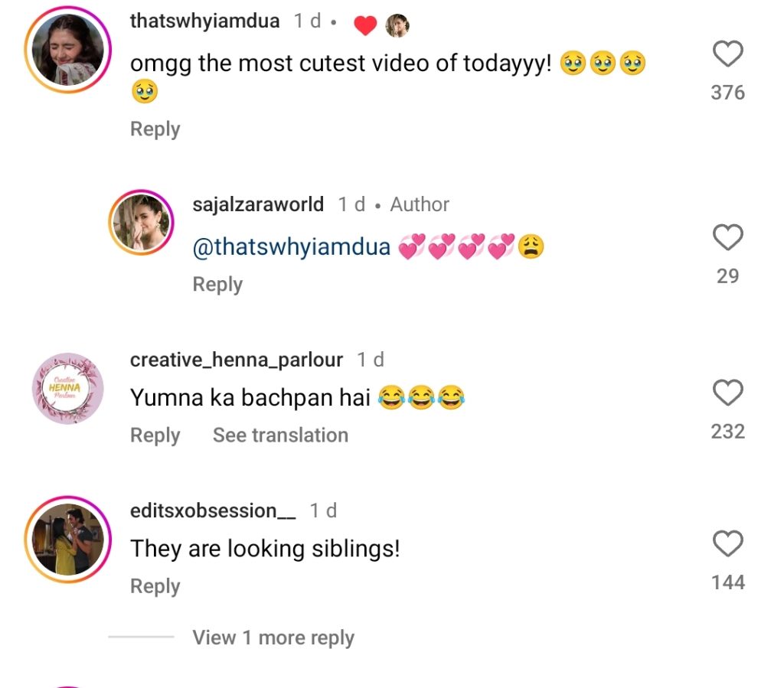Like sajalzaraworld's reply with heart icon
The image size is (784, 688).
pos(727,238)
